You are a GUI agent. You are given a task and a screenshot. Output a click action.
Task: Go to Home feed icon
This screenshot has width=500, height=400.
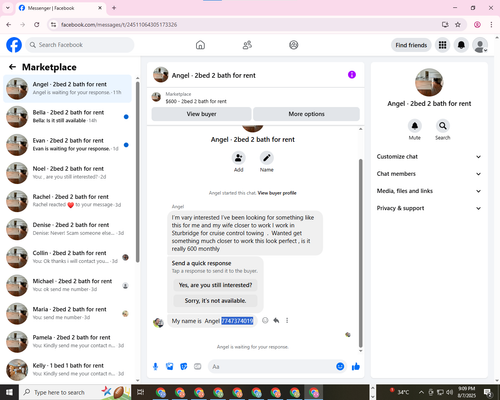200,45
